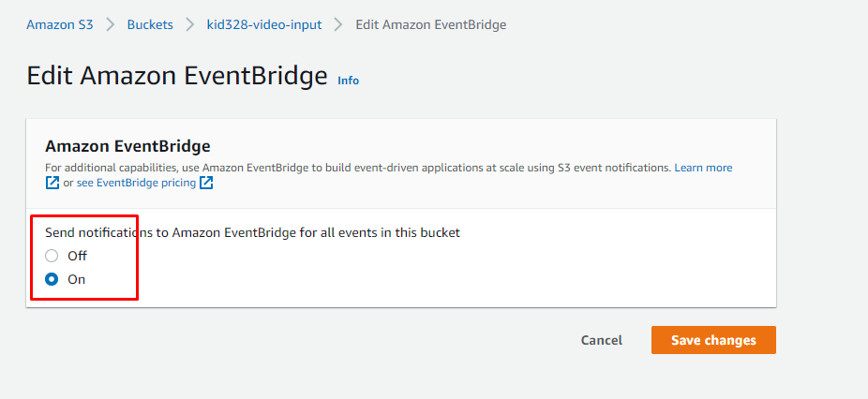The image size is (868, 399).
Task: Go to Amazon S3 breadcrumb
Action: 60,24
